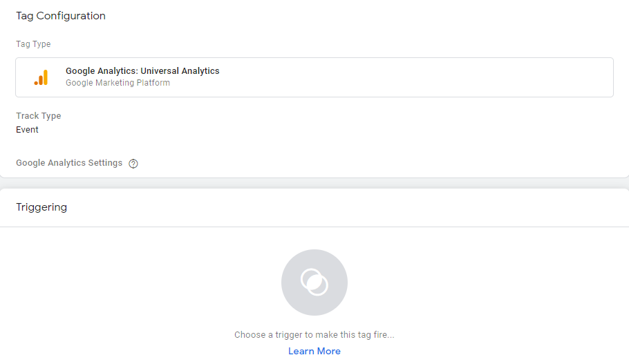Click blank space right of Triggering heading

[x=346, y=207]
